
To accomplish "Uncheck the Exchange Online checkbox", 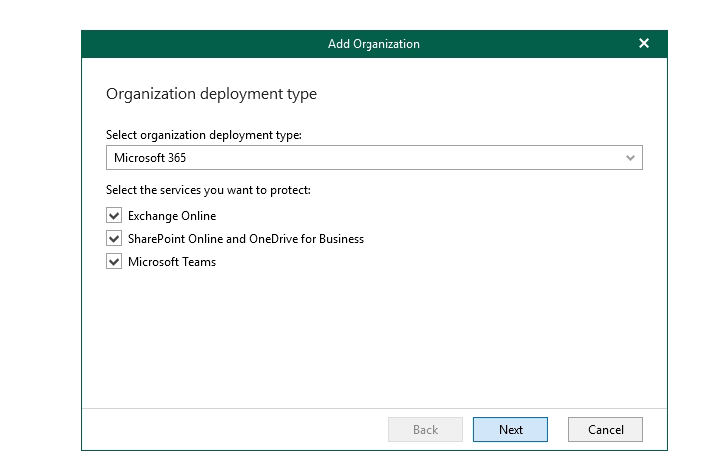I will (114, 215).
